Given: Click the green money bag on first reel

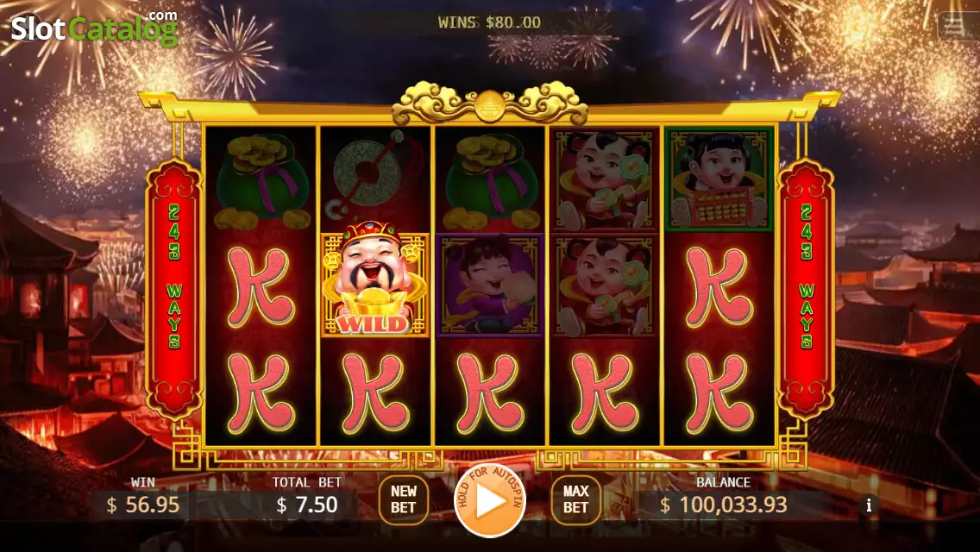Looking at the screenshot, I should tap(261, 181).
